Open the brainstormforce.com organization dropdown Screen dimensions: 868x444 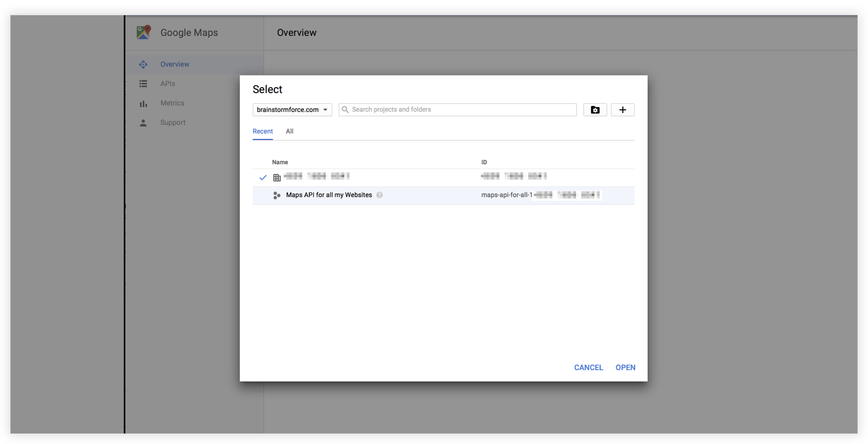[292, 110]
